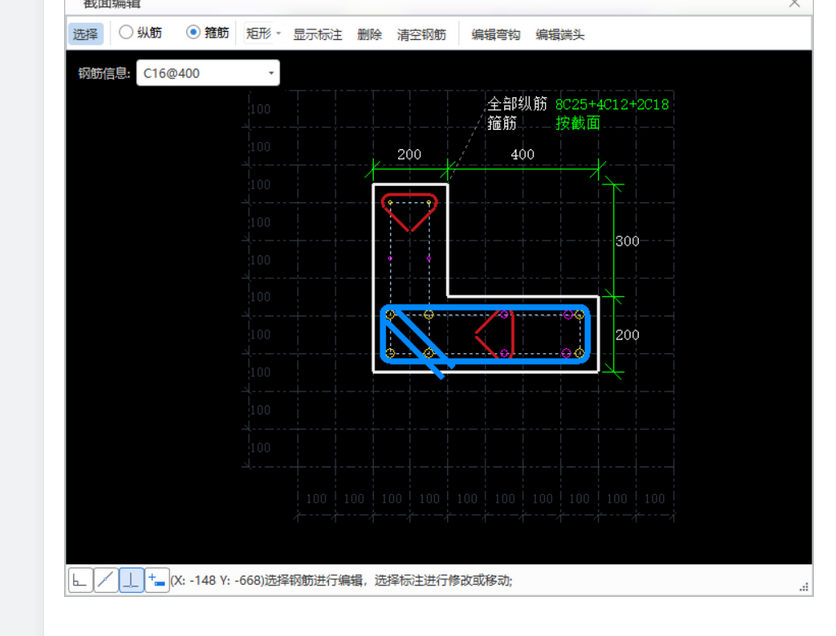Click the white 箍筋 annotation label in canvas

tap(502, 123)
